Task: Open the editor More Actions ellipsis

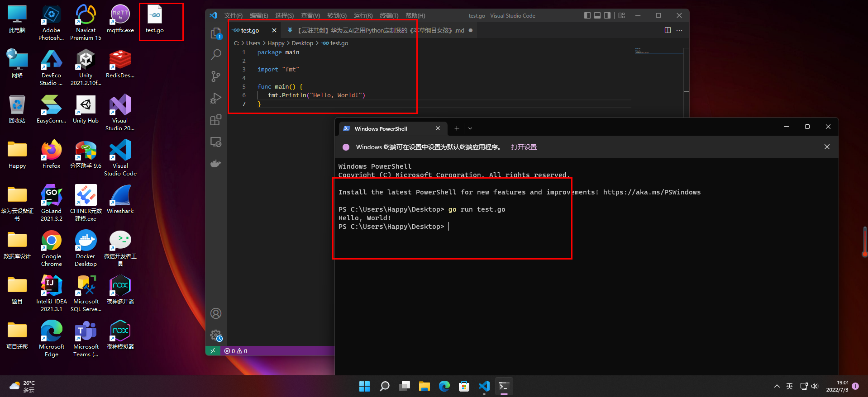Action: 679,30
